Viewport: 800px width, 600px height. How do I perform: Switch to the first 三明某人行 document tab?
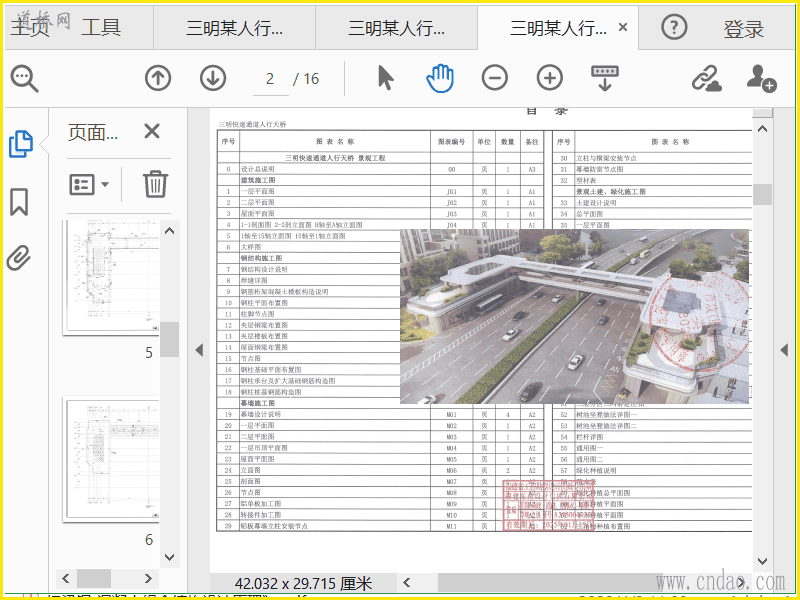pyautogui.click(x=234, y=28)
